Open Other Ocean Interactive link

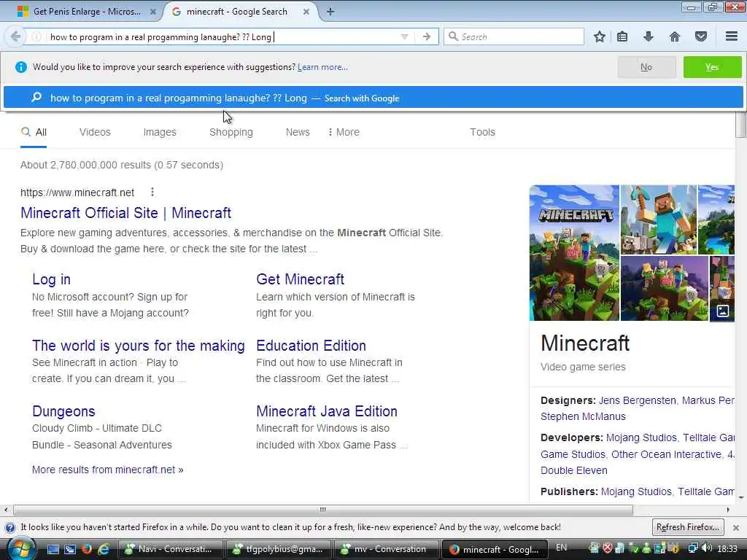[667, 454]
